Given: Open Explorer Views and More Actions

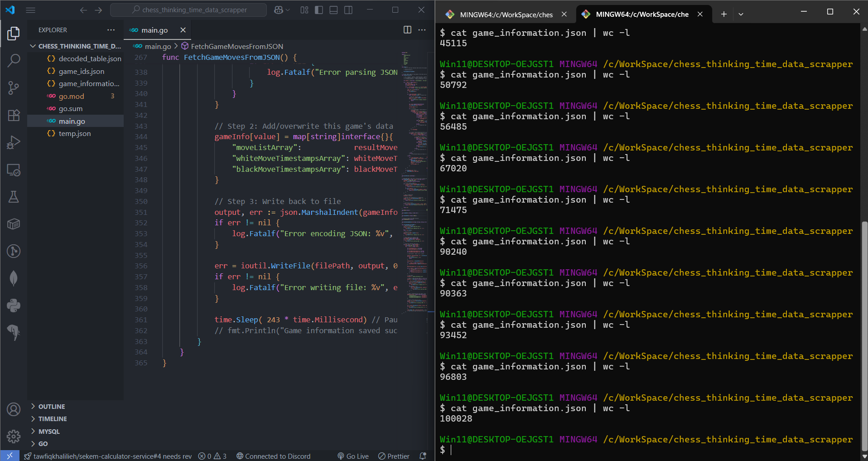Looking at the screenshot, I should click(111, 30).
